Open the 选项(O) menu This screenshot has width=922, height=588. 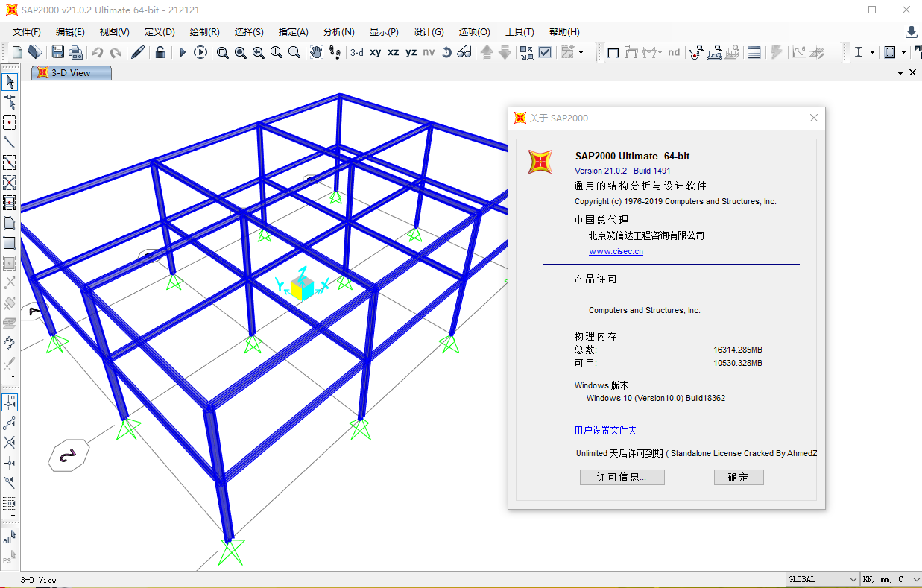474,32
